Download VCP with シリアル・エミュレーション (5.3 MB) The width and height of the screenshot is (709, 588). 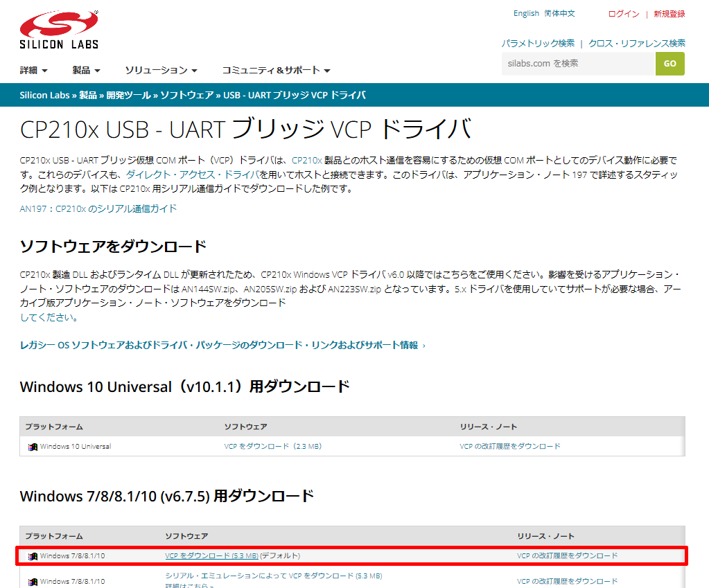click(x=274, y=576)
